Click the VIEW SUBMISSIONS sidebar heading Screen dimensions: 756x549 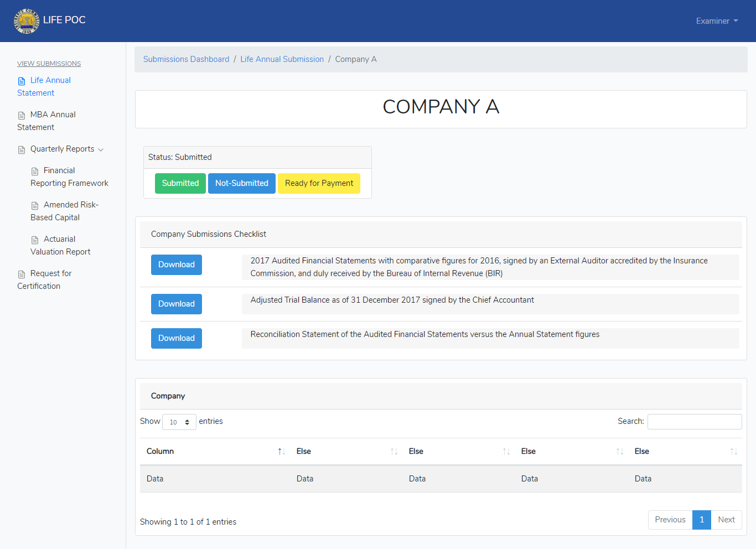[49, 64]
